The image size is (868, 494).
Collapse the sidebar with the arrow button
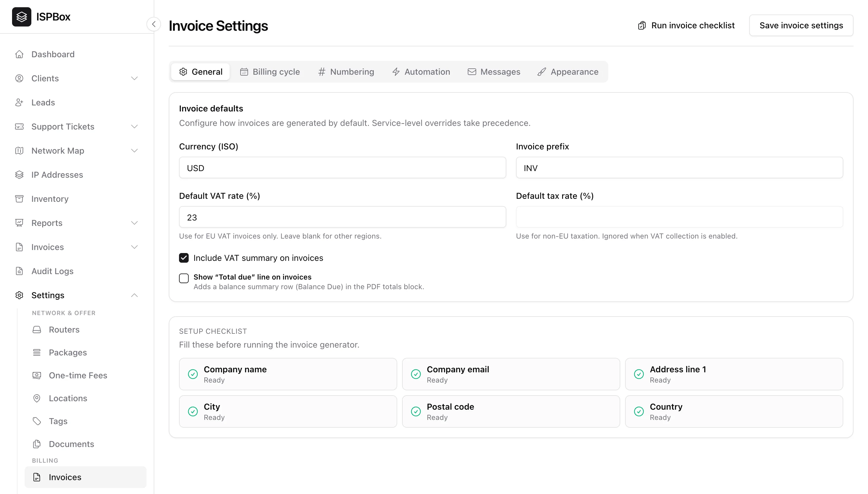point(154,24)
